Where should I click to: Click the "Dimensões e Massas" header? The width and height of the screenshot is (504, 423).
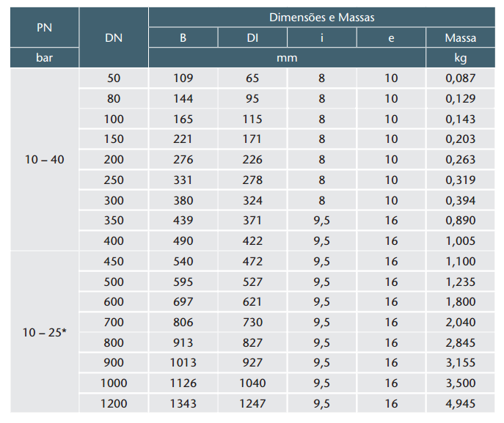coord(322,18)
